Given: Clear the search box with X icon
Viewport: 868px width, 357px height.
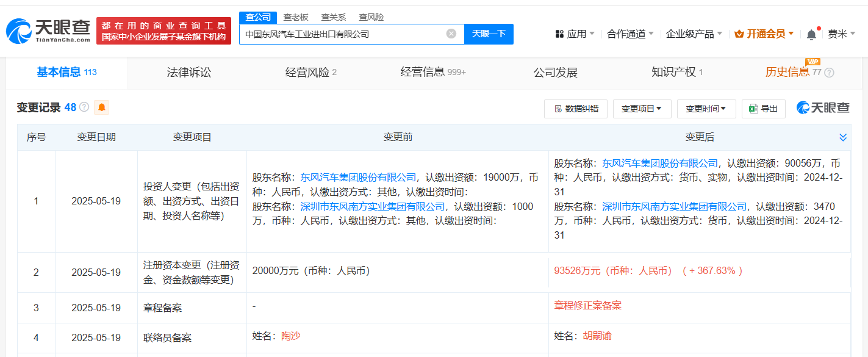Looking at the screenshot, I should click(451, 34).
